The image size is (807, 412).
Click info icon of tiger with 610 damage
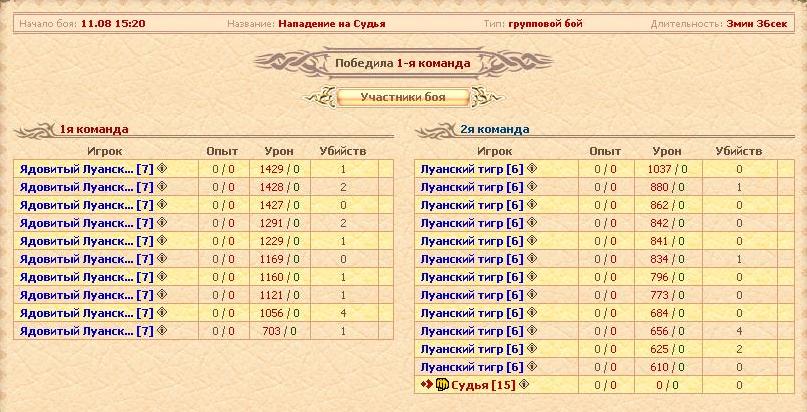pos(532,366)
